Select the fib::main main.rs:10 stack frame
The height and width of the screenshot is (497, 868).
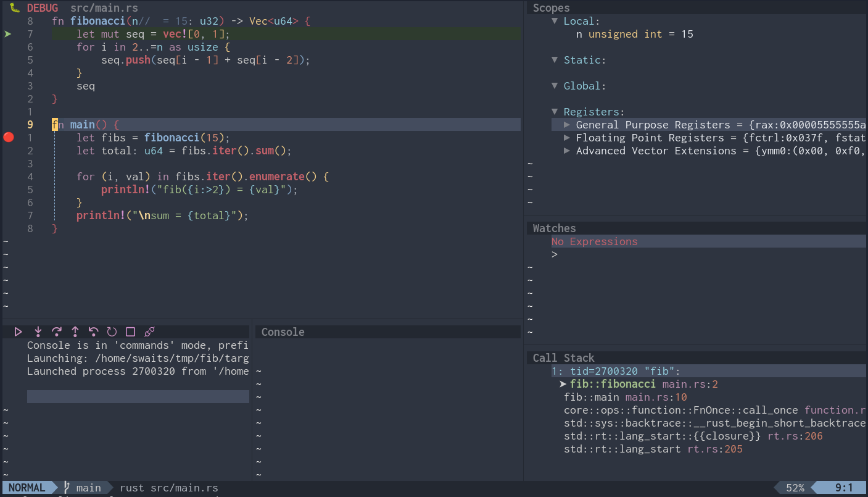[x=626, y=397]
